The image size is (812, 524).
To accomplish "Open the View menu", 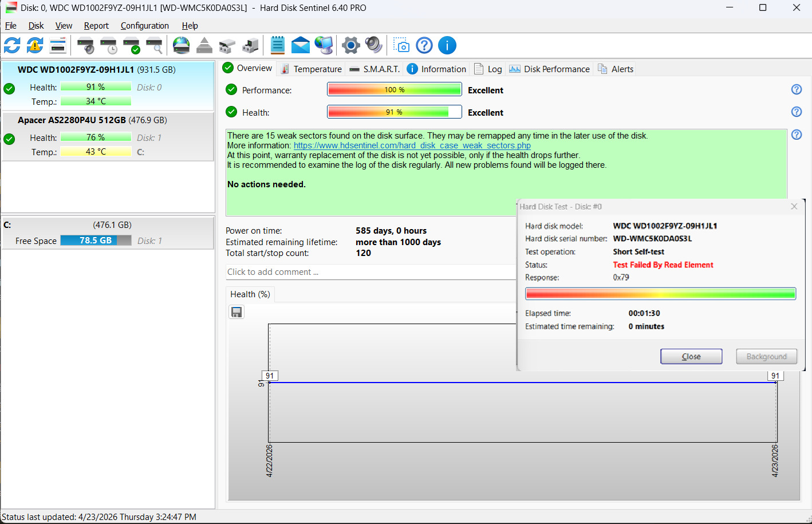I will [x=64, y=26].
